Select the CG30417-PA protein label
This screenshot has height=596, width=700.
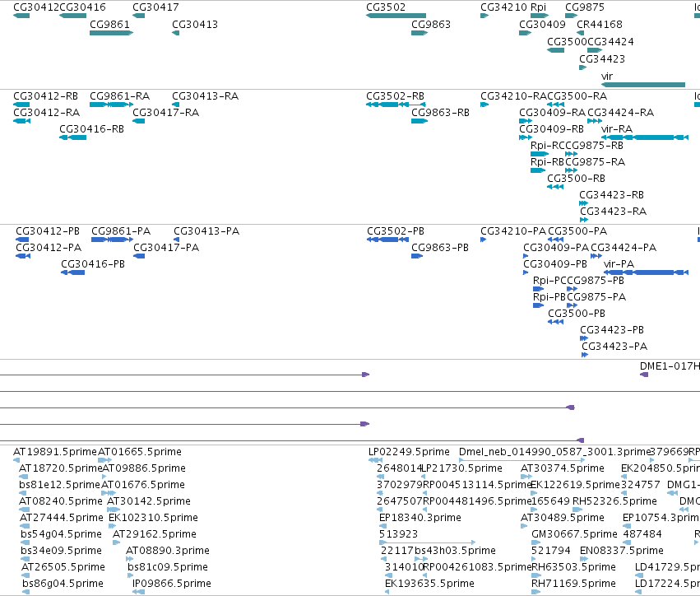tap(166, 248)
